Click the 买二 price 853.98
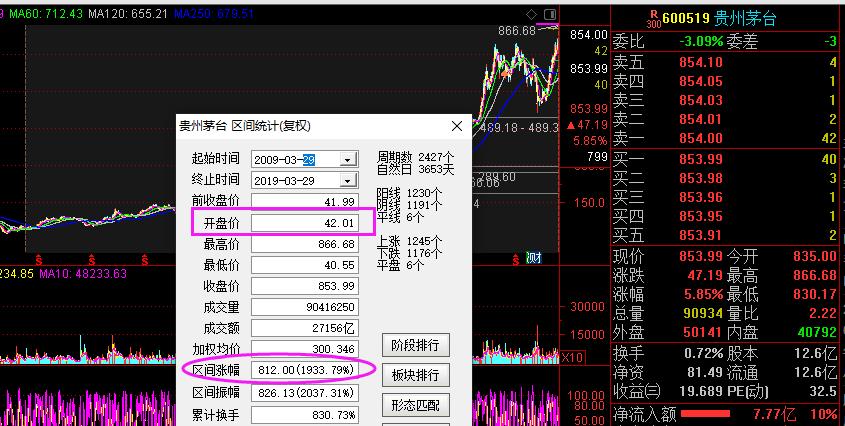The width and height of the screenshot is (845, 426). (701, 178)
